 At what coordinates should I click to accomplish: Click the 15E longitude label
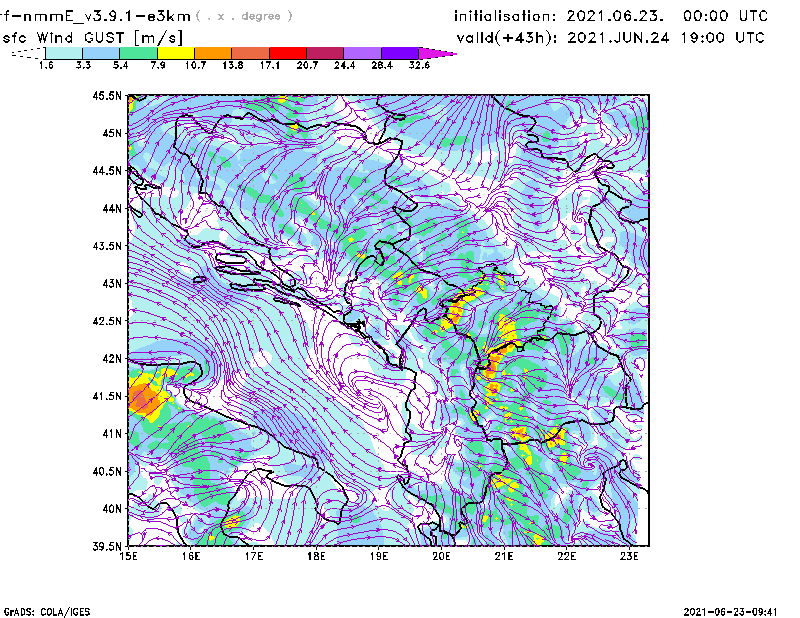coord(128,556)
